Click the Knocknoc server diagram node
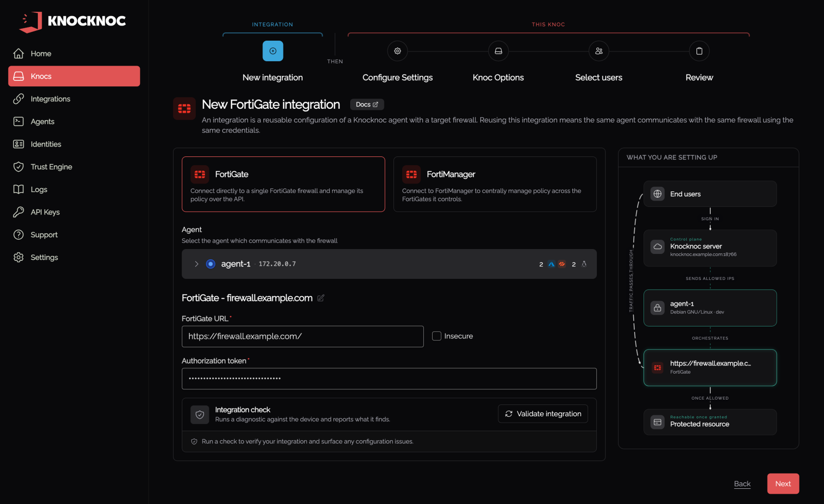The image size is (824, 504). click(710, 248)
